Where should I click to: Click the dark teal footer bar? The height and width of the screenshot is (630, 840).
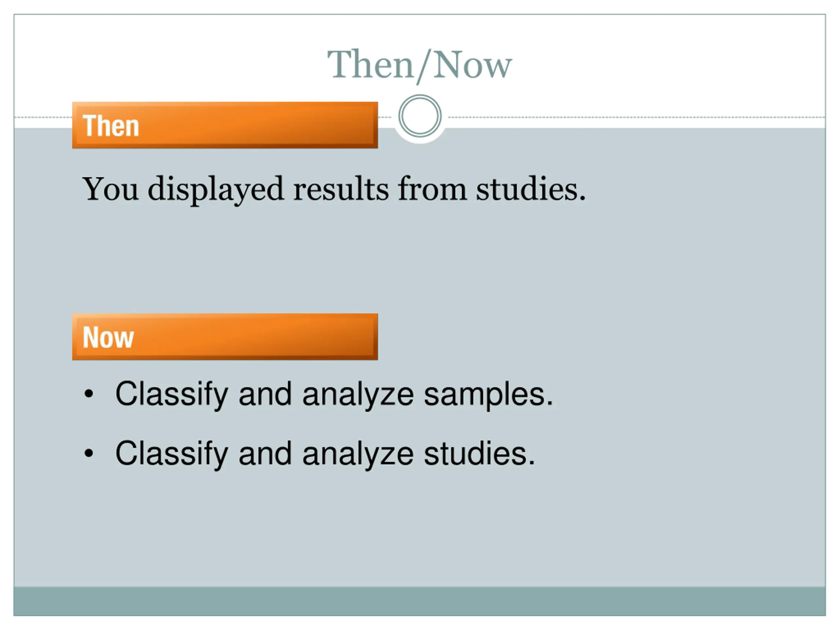point(420,601)
